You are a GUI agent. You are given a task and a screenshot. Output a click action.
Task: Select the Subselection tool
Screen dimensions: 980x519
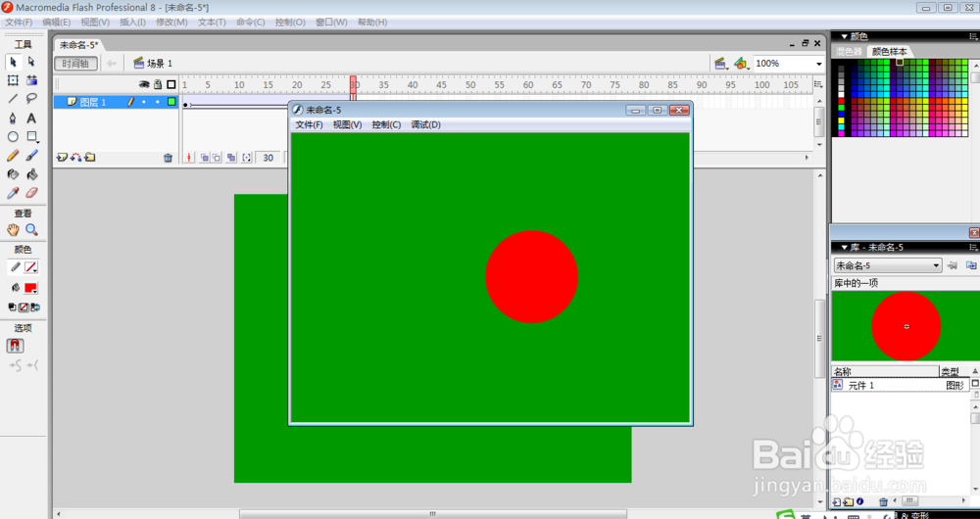click(31, 62)
